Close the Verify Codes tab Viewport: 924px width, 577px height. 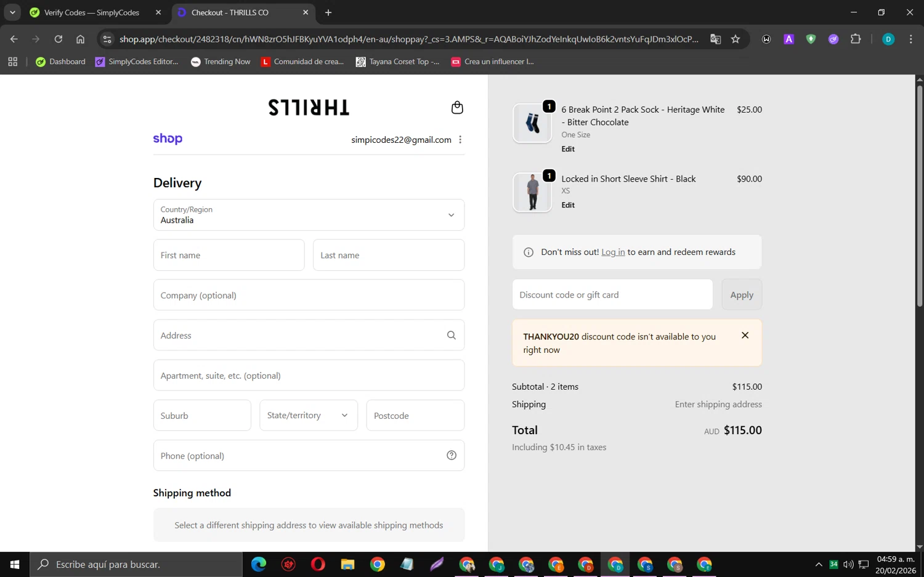coord(158,12)
